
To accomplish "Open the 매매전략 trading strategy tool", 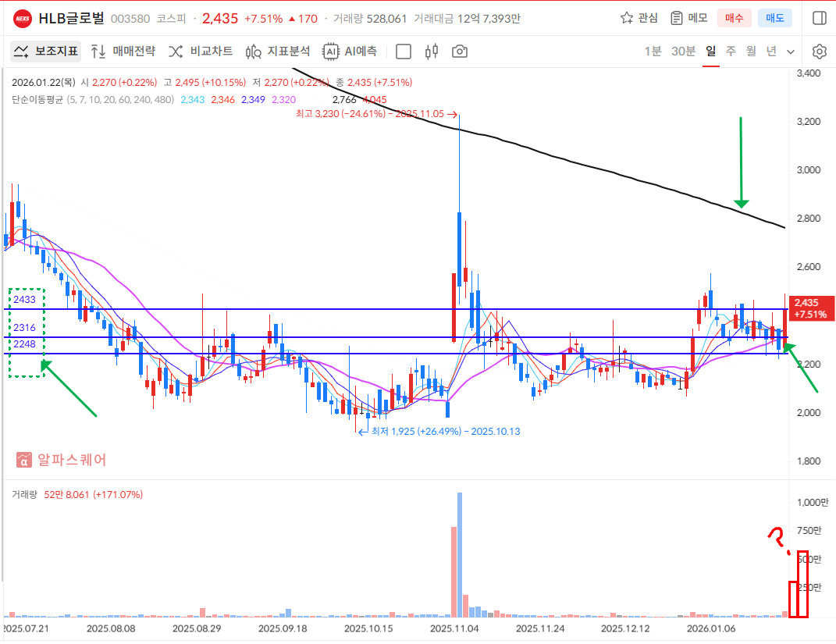I will pyautogui.click(x=123, y=52).
